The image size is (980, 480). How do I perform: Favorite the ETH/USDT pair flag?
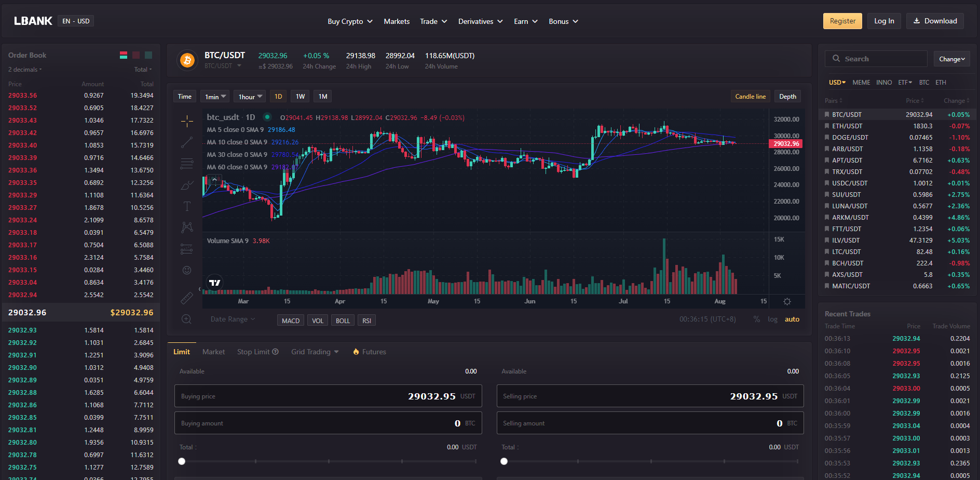(827, 126)
